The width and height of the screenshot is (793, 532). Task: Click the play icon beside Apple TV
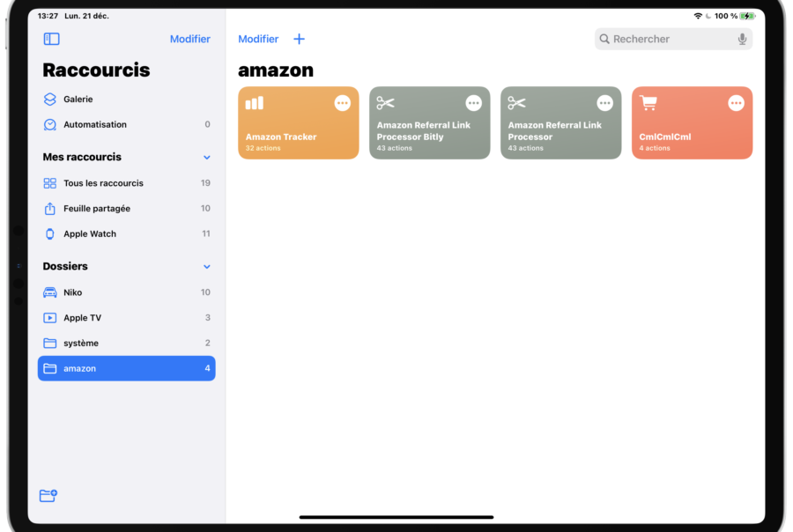coord(49,318)
